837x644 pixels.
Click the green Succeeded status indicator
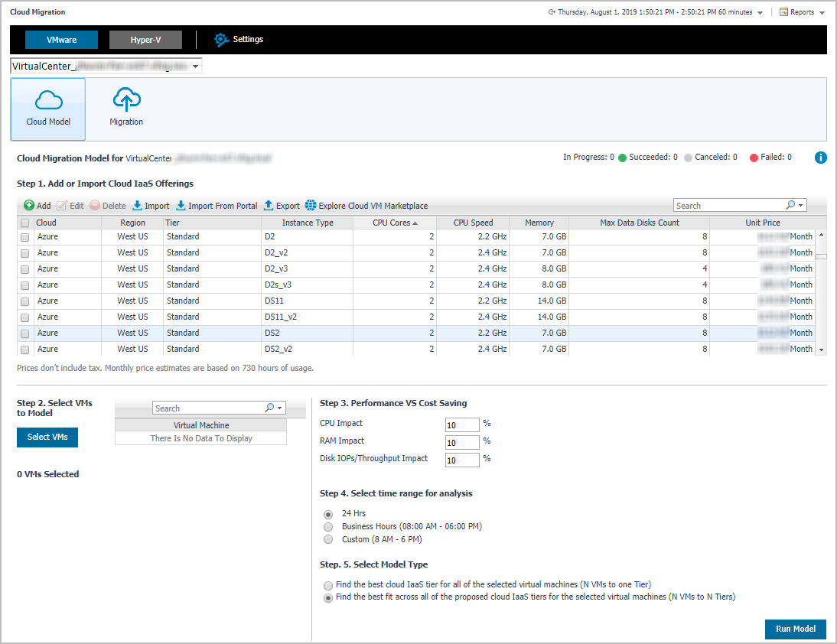(x=622, y=158)
